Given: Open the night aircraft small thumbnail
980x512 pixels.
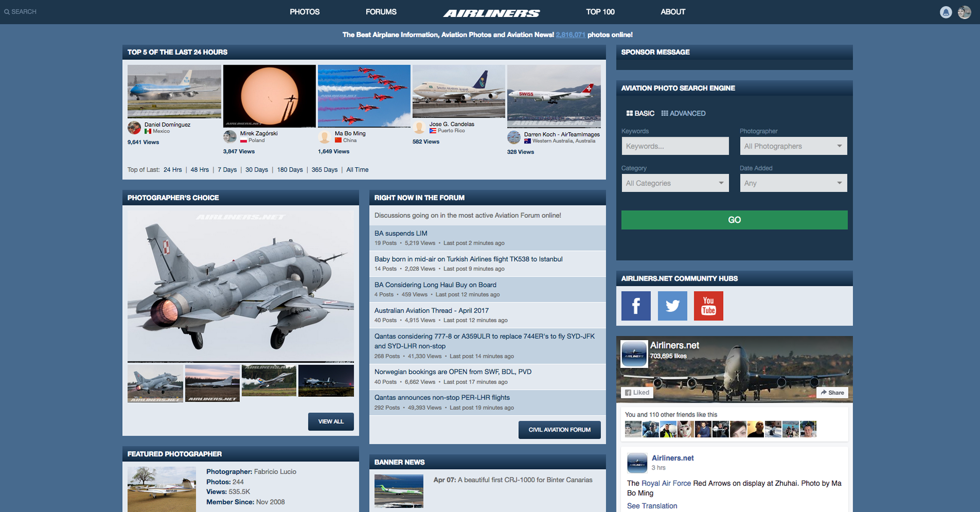Looking at the screenshot, I should [x=326, y=381].
